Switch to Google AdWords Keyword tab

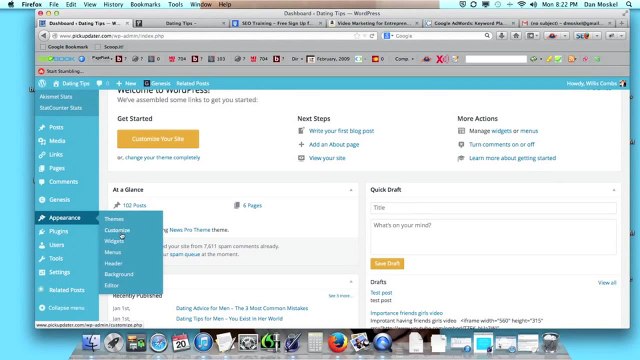469,23
